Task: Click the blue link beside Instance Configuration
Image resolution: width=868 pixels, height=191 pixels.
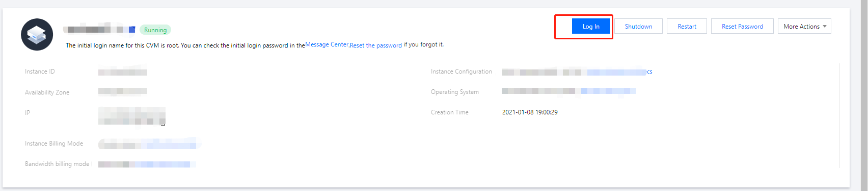Action: click(619, 72)
